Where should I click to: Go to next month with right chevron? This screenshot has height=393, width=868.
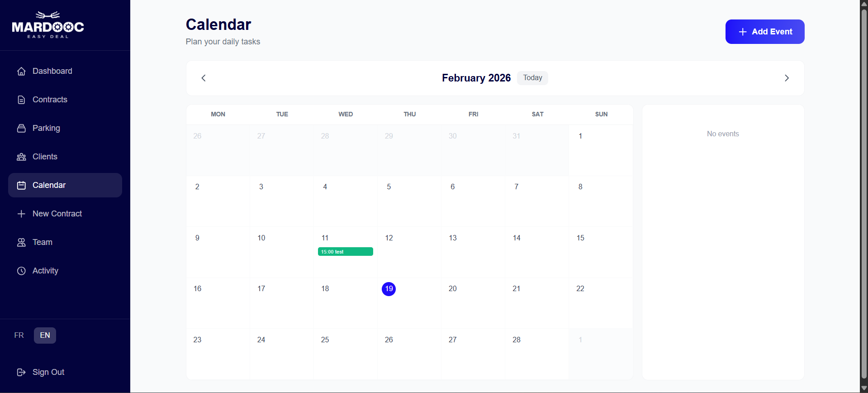point(787,78)
